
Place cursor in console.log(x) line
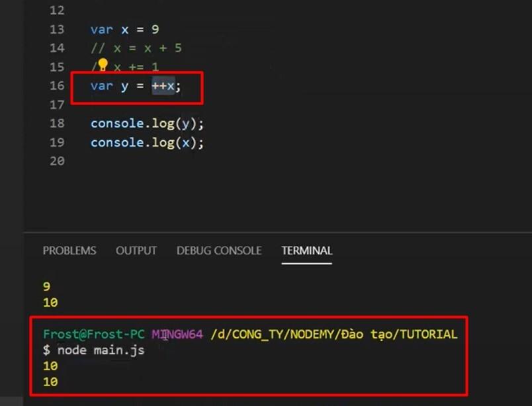click(x=146, y=143)
